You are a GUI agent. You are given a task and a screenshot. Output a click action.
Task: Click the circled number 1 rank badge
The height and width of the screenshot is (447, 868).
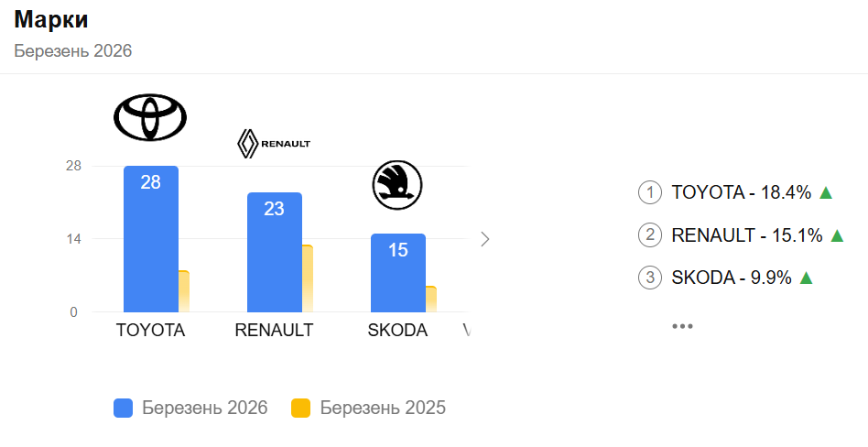coord(650,192)
